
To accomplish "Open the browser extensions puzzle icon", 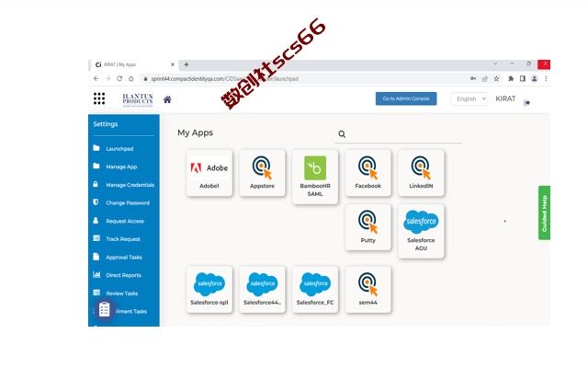I will click(511, 78).
